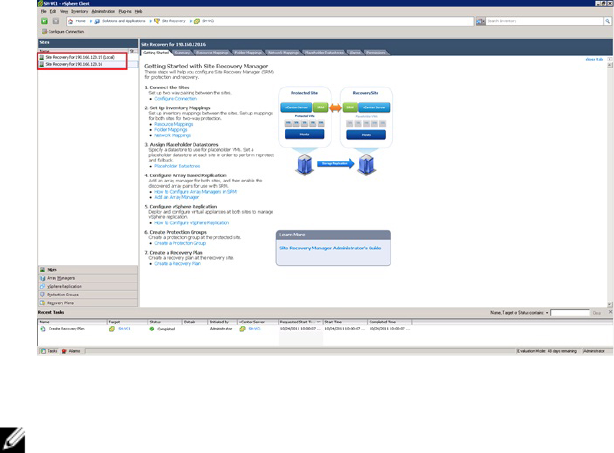Image resolution: width=614 pixels, height=453 pixels.
Task: Switch to the Summary tab
Action: [x=182, y=52]
